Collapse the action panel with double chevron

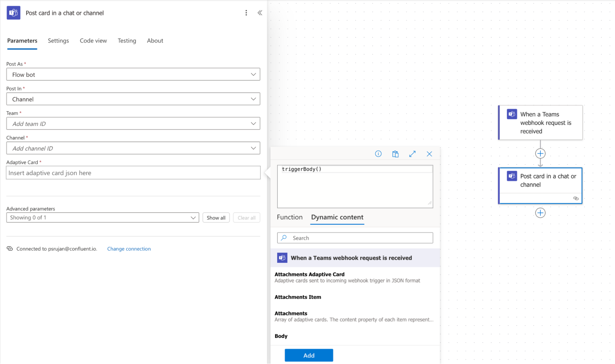260,13
